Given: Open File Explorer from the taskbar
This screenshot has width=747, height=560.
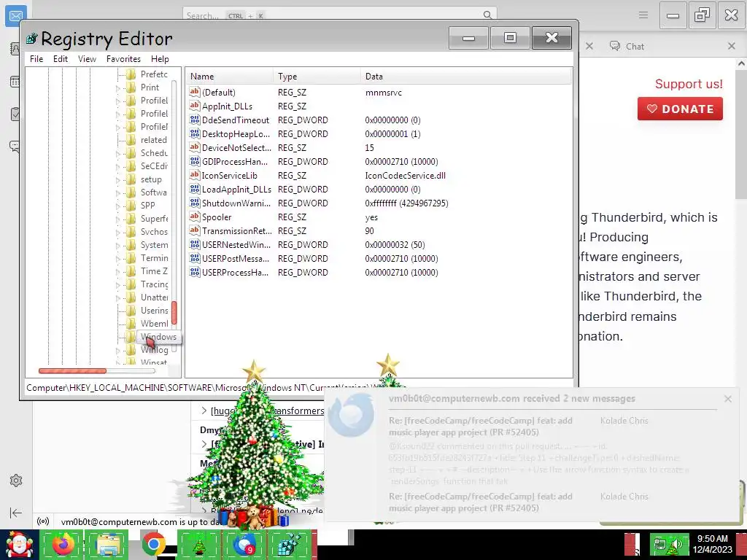Looking at the screenshot, I should (108, 545).
